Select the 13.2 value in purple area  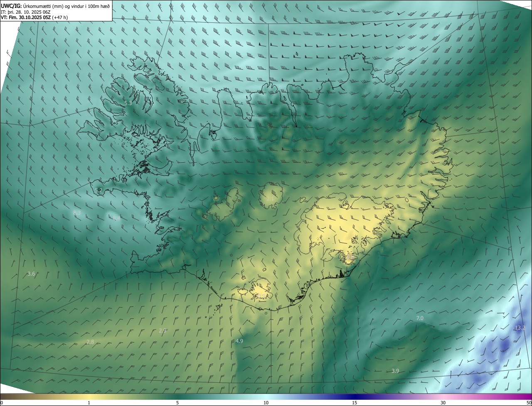click(520, 328)
